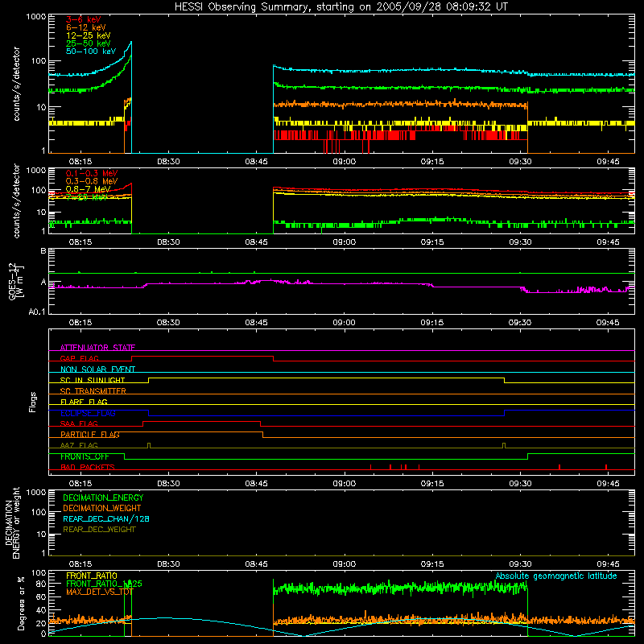Click the 25-50 keV legend entry
Screen dimensions: 644x644
[89, 43]
